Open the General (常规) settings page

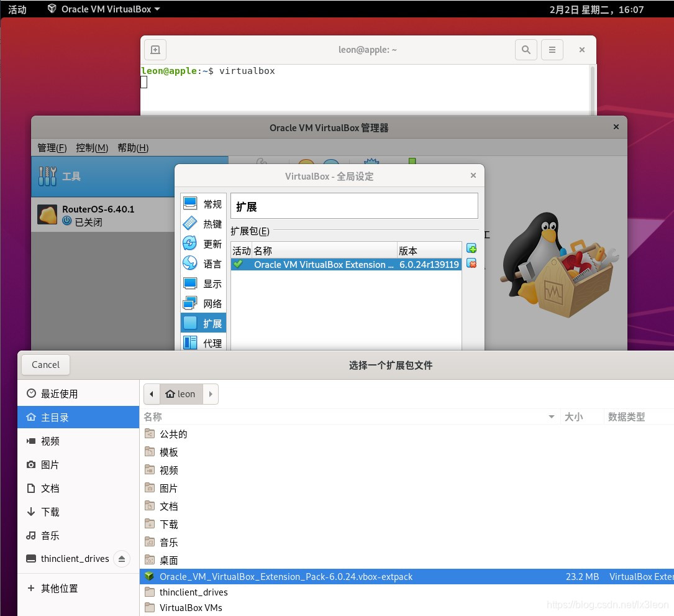point(203,204)
